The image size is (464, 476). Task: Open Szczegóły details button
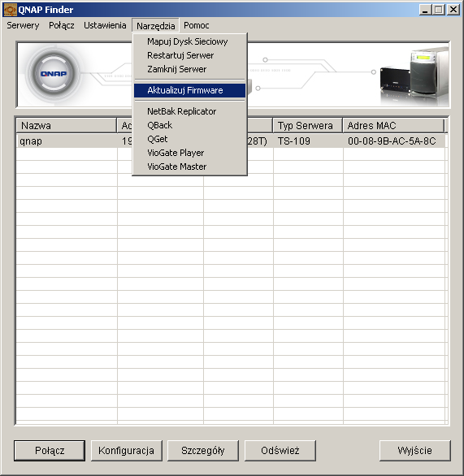203,451
